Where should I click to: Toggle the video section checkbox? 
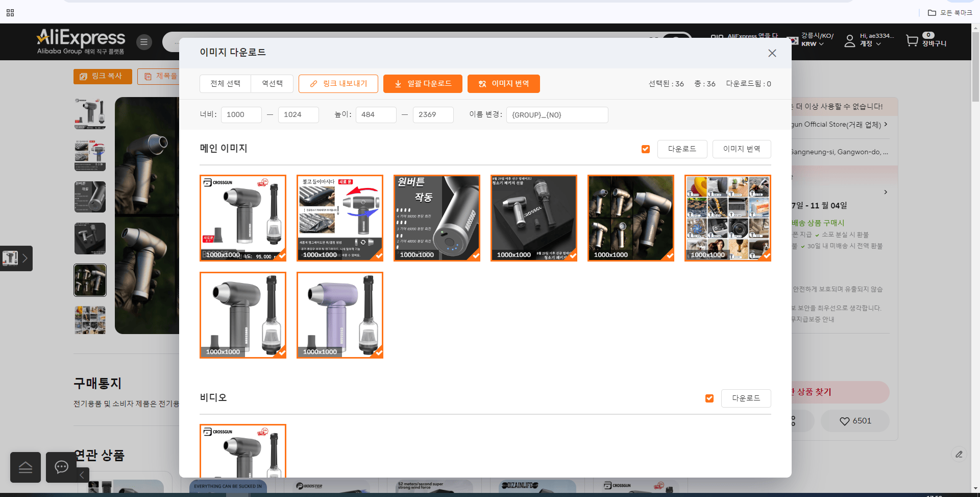[709, 398]
